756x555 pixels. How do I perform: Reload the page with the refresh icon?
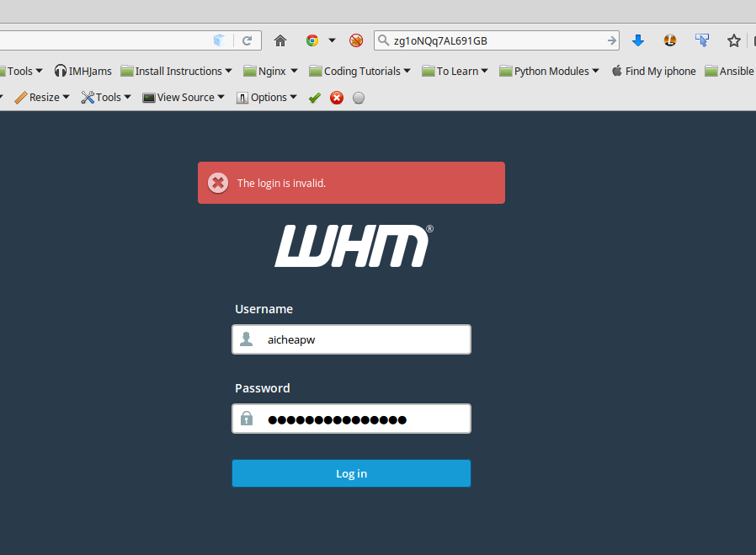point(248,40)
